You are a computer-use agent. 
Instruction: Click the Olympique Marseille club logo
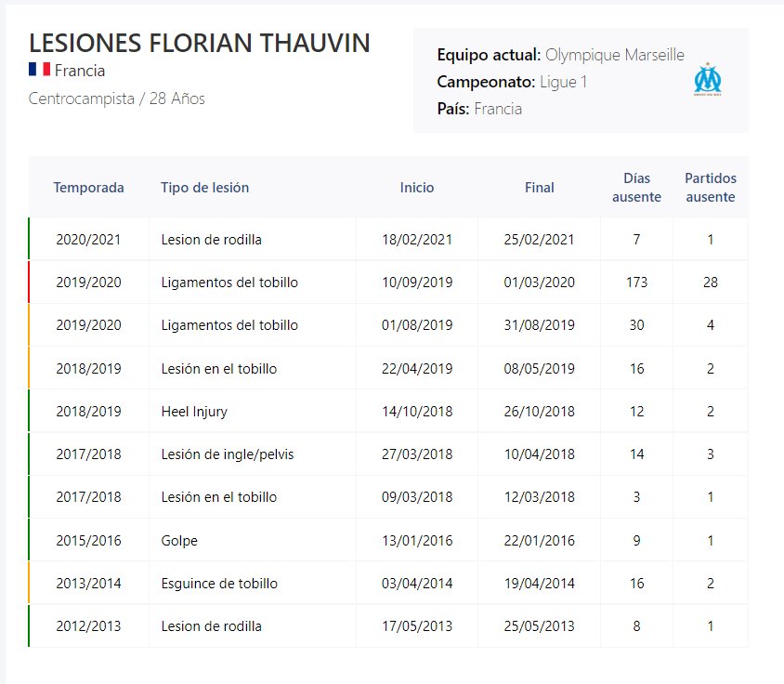[708, 81]
